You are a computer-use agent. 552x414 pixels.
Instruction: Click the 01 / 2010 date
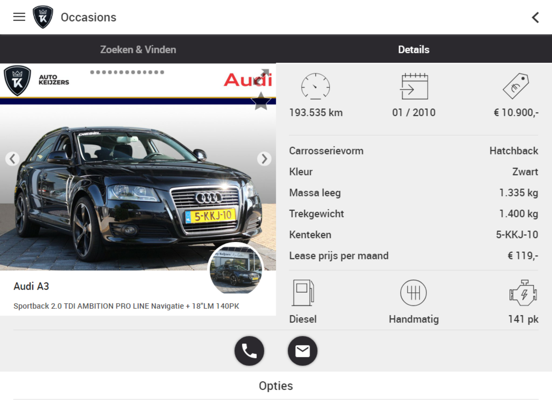[x=414, y=113]
